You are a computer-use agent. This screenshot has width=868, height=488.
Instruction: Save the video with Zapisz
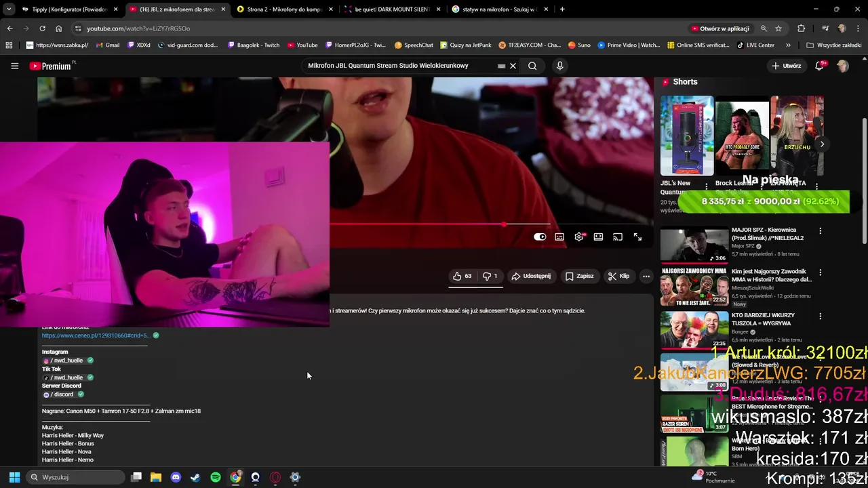579,276
